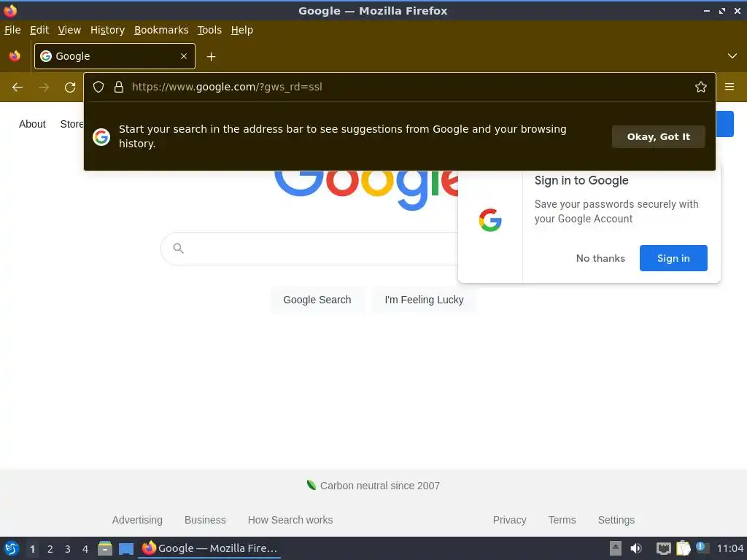Image resolution: width=747 pixels, height=560 pixels.
Task: Click the Firefox icon in title bar
Action: (10, 10)
